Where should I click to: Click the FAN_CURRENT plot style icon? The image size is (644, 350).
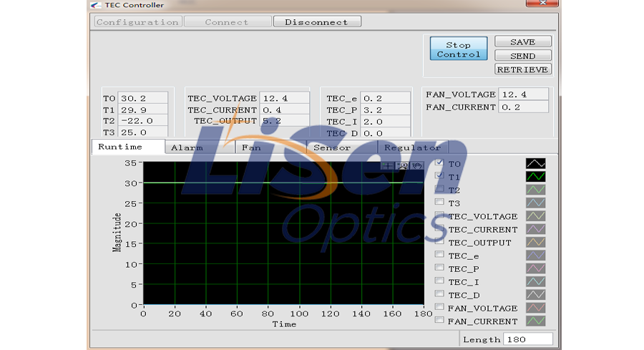pos(537,321)
